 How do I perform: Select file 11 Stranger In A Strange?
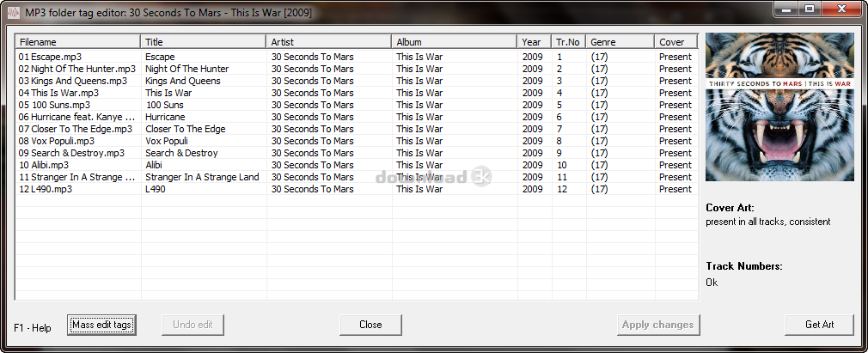tap(77, 177)
